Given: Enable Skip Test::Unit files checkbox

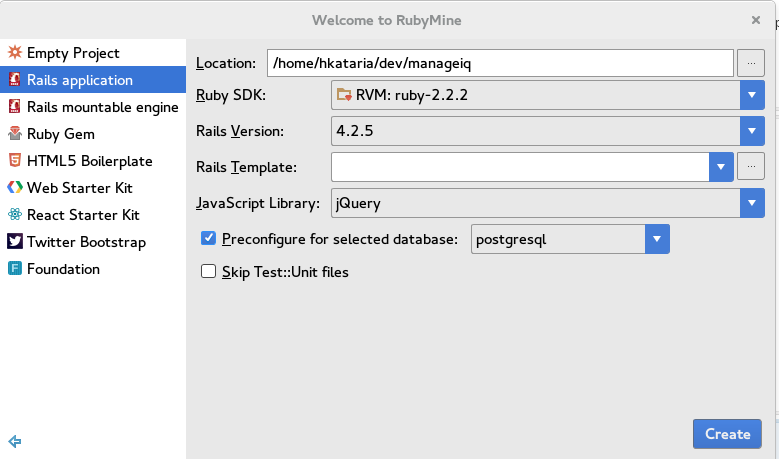Looking at the screenshot, I should (208, 271).
